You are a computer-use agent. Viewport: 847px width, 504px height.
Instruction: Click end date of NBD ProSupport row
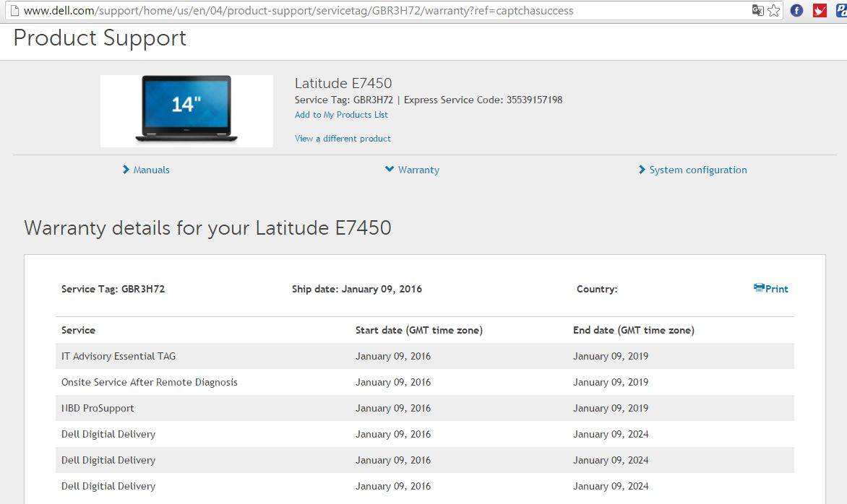[x=611, y=409]
